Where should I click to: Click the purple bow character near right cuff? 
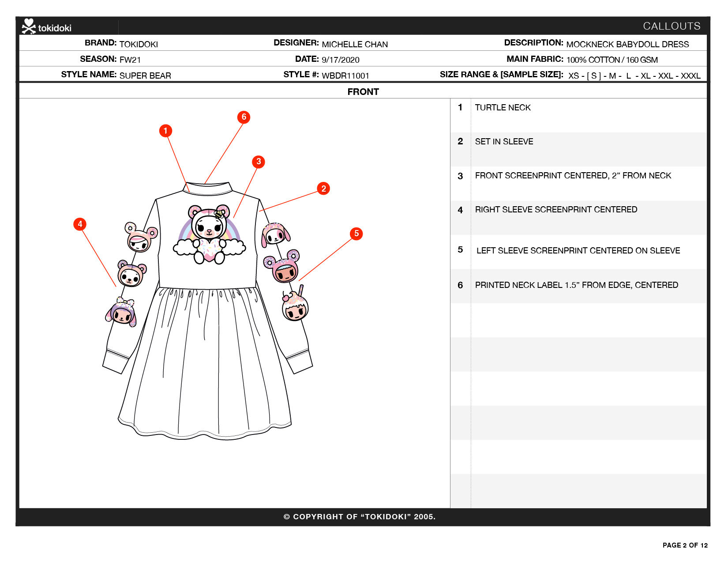(121, 312)
